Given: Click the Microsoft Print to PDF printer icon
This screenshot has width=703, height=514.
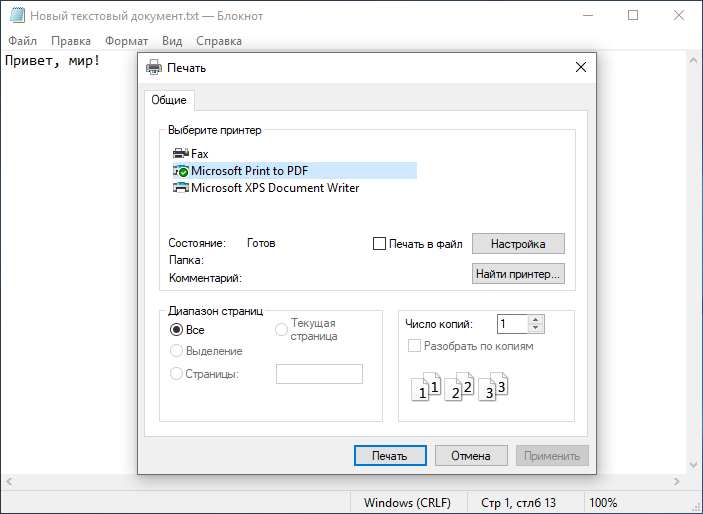Looking at the screenshot, I should click(x=181, y=171).
